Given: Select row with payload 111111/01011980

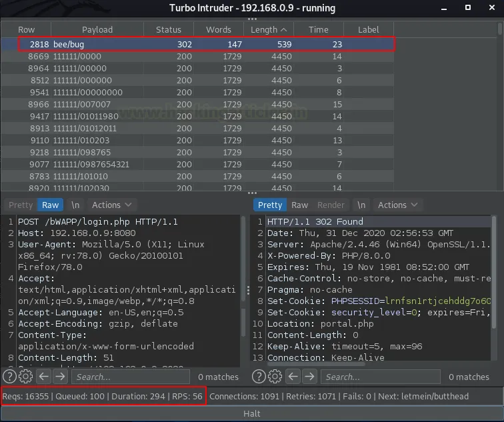Looking at the screenshot, I should [197, 116].
